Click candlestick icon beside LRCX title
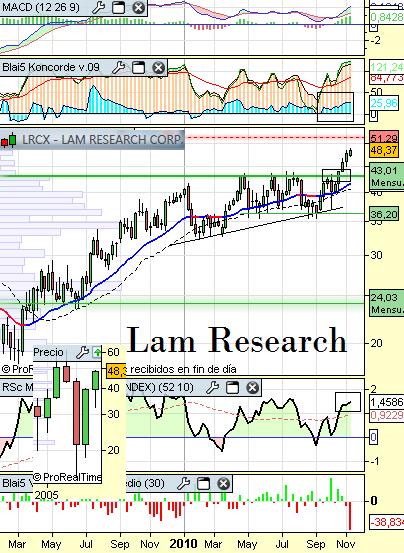Screen dimensions: 404x553 click(x=8, y=140)
